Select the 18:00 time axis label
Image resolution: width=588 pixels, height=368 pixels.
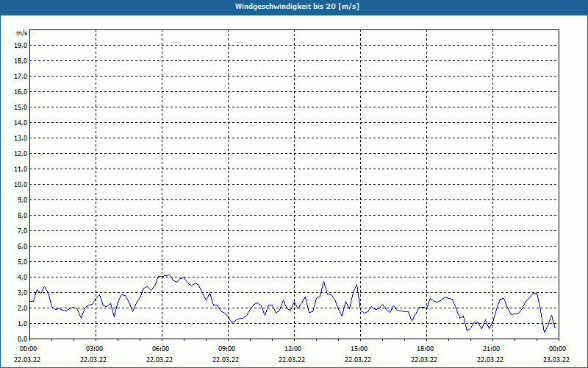coord(425,349)
